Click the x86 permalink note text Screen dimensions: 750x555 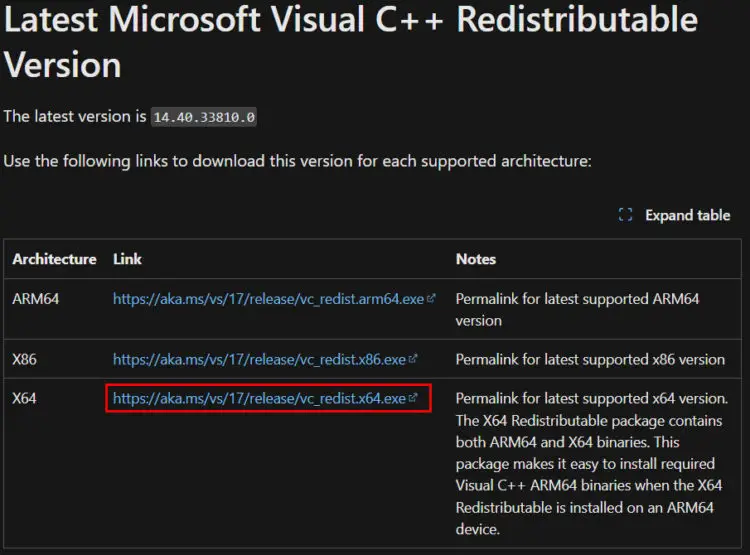pos(590,359)
